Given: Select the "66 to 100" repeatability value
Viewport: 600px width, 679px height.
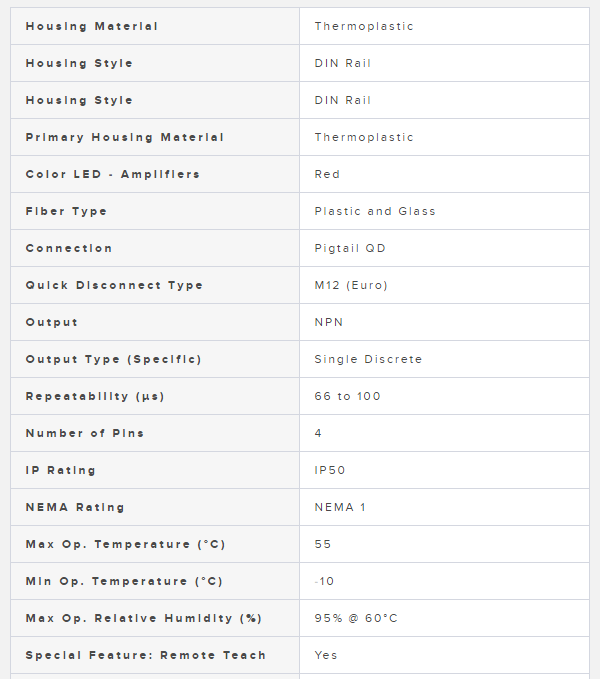Looking at the screenshot, I should [347, 396].
